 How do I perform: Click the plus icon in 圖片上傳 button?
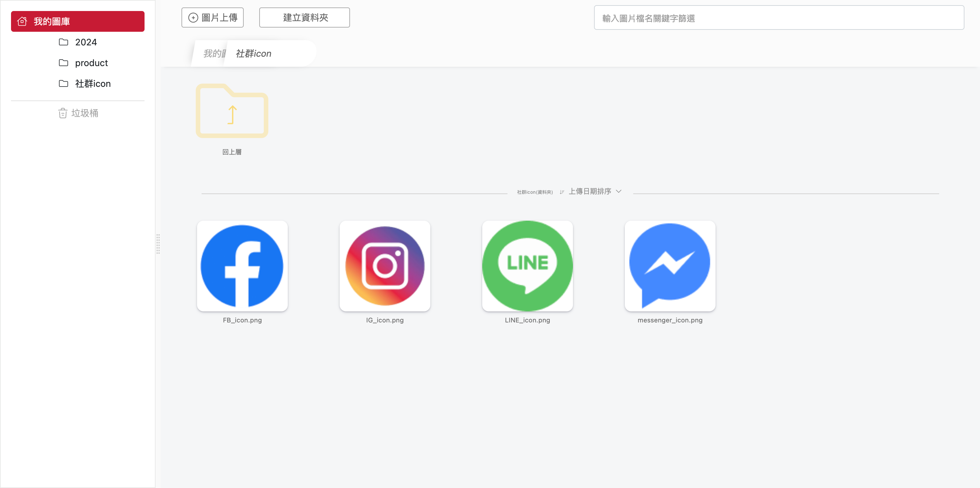pos(193,17)
